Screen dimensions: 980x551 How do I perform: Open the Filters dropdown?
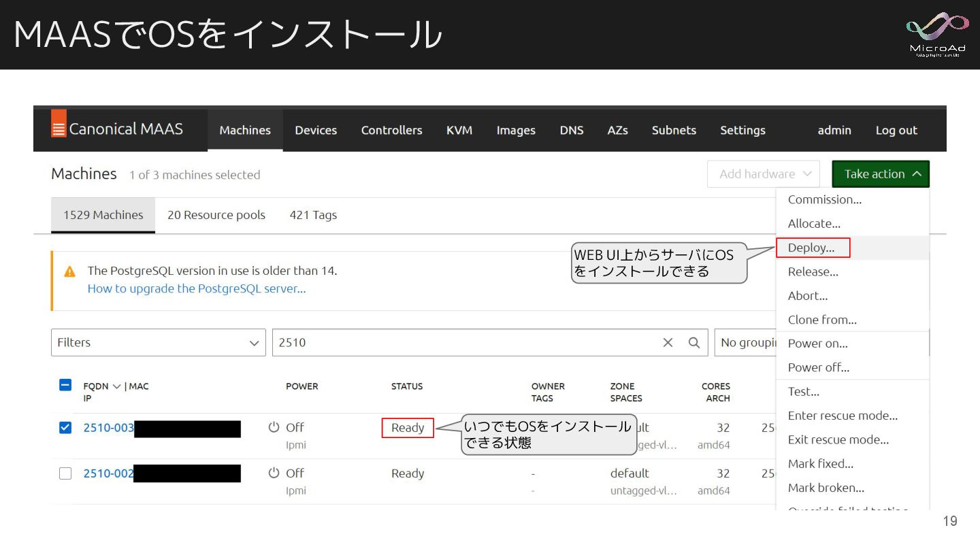tap(159, 343)
